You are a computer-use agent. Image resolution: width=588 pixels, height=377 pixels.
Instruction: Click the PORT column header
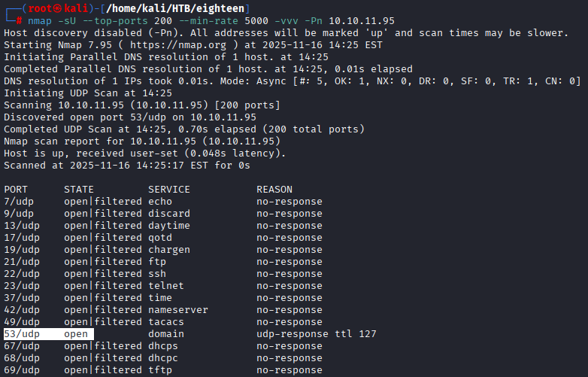click(16, 189)
